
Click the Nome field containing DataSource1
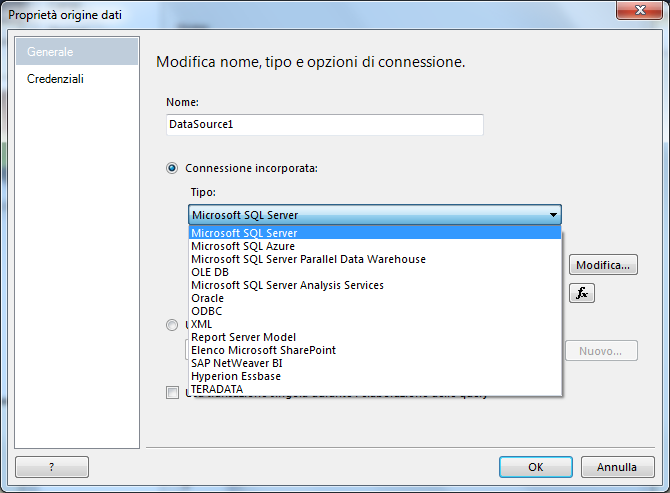coord(325,125)
